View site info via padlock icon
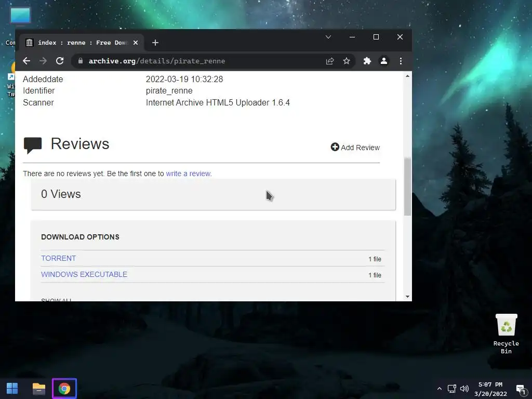Viewport: 532px width, 399px height. click(81, 61)
